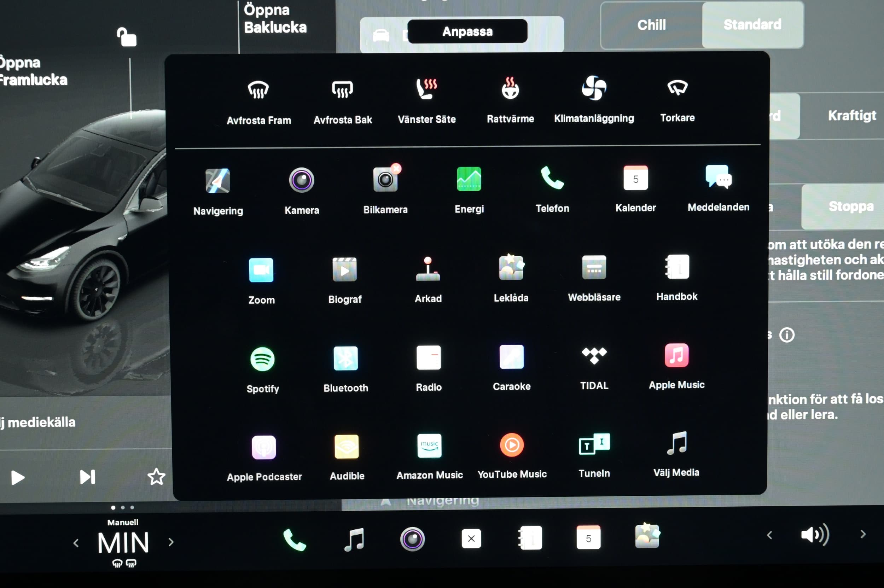Open manual from bottom dock

(530, 538)
